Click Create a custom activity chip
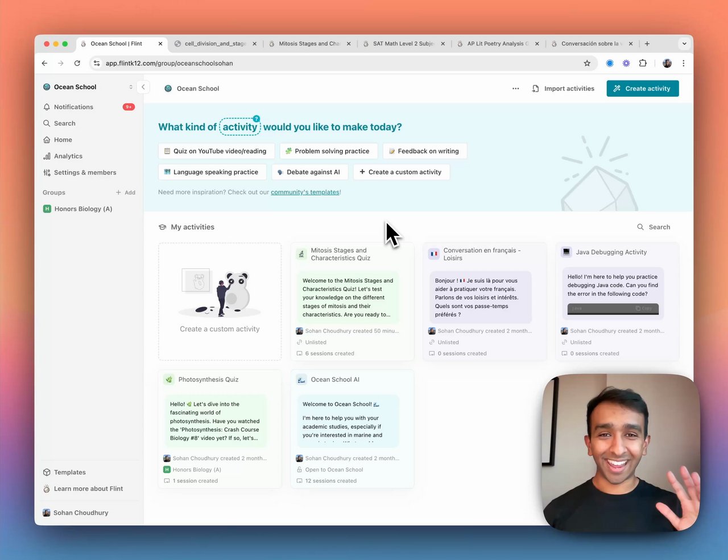728x560 pixels. click(401, 172)
